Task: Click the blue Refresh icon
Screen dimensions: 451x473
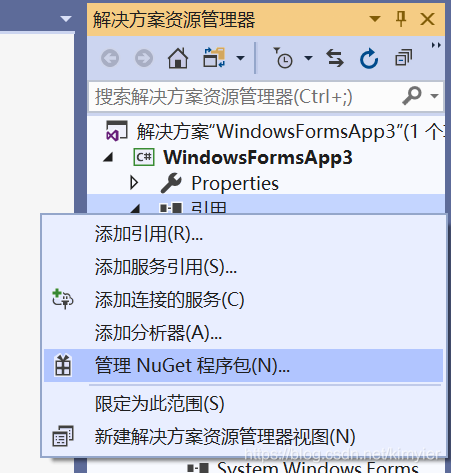Action: tap(369, 58)
